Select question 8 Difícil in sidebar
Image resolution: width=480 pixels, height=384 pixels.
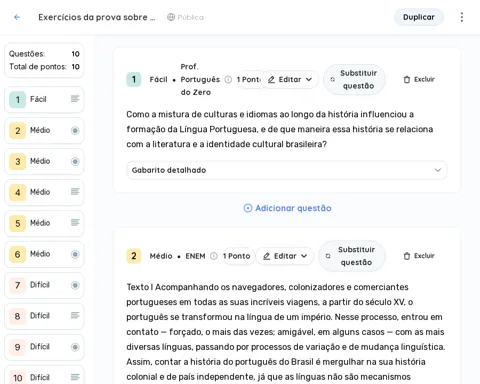point(44,316)
